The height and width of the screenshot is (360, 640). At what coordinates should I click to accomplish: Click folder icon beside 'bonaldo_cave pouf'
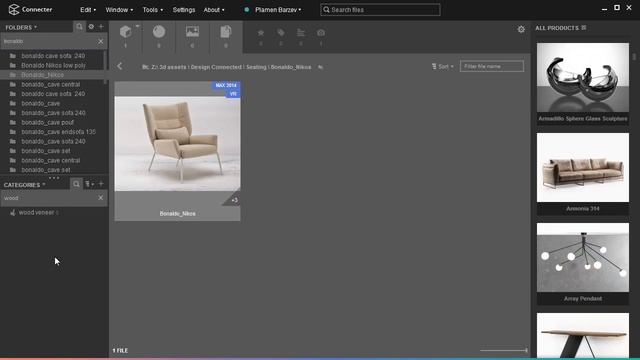coord(13,122)
